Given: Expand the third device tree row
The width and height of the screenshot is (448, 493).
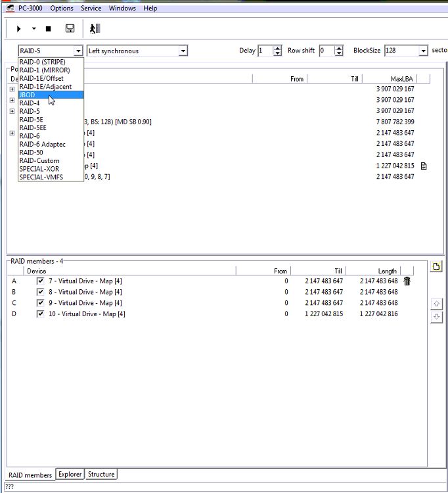Looking at the screenshot, I should 12,111.
